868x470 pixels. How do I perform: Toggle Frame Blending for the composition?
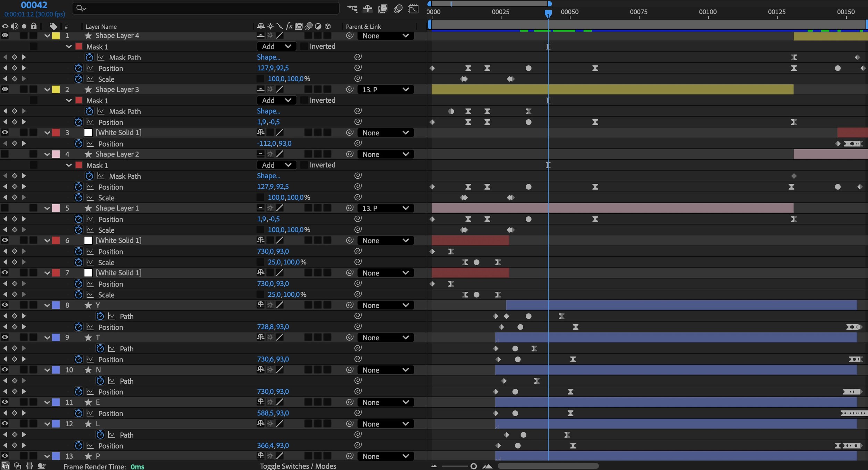pos(382,8)
